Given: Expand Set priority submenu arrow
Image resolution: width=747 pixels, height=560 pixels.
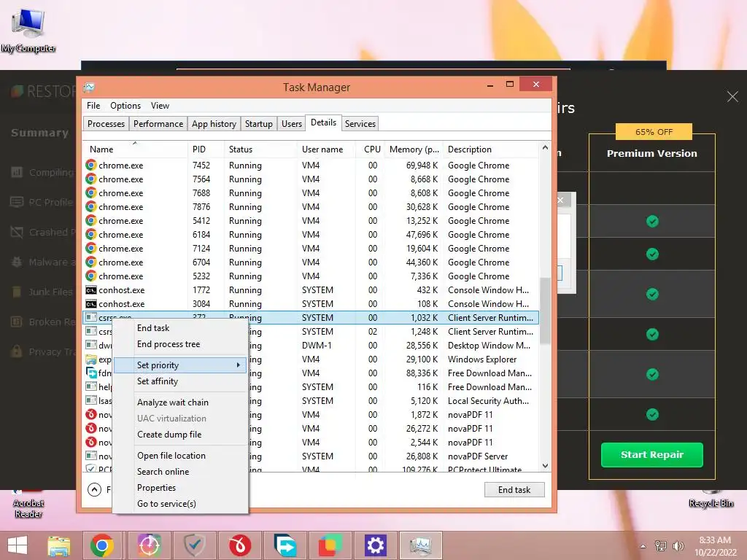Looking at the screenshot, I should [x=239, y=365].
